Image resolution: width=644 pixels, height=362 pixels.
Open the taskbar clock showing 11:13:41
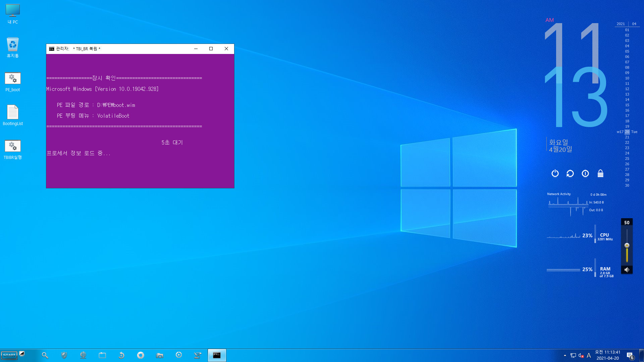(x=607, y=355)
